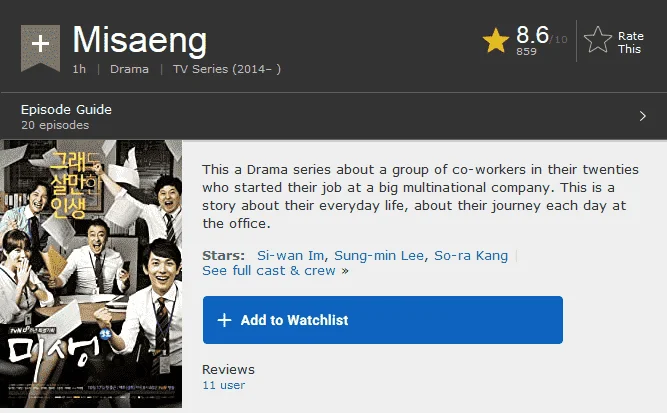
Task: Open Si-wan Im's profile
Action: (290, 256)
